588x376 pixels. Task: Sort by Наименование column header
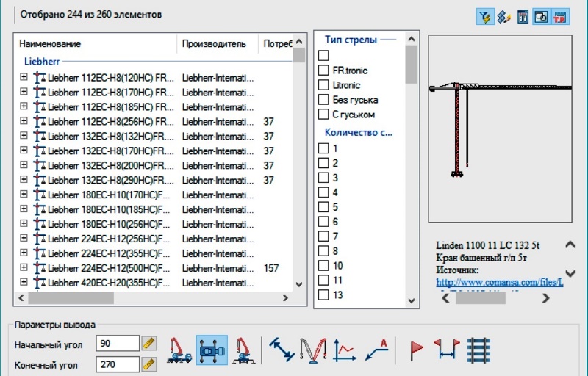pos(96,44)
